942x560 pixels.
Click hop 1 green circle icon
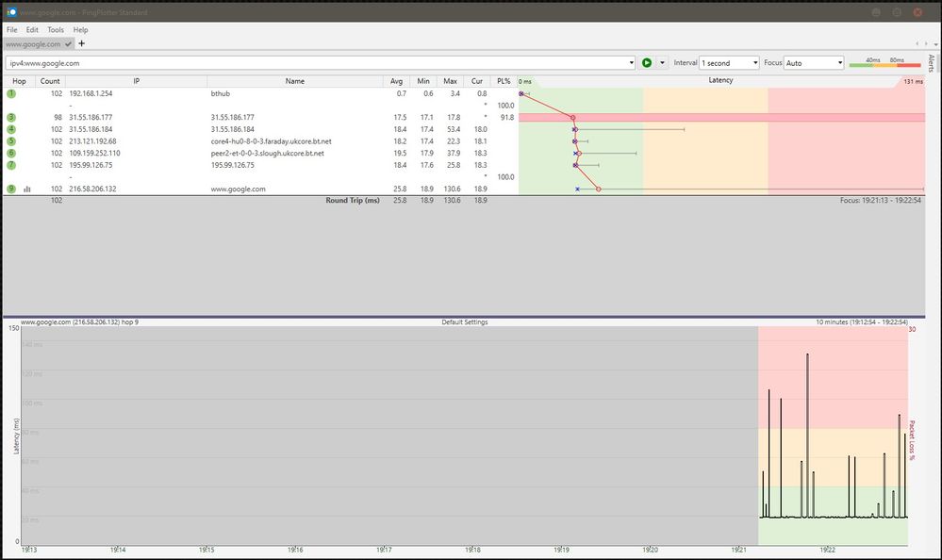12,94
